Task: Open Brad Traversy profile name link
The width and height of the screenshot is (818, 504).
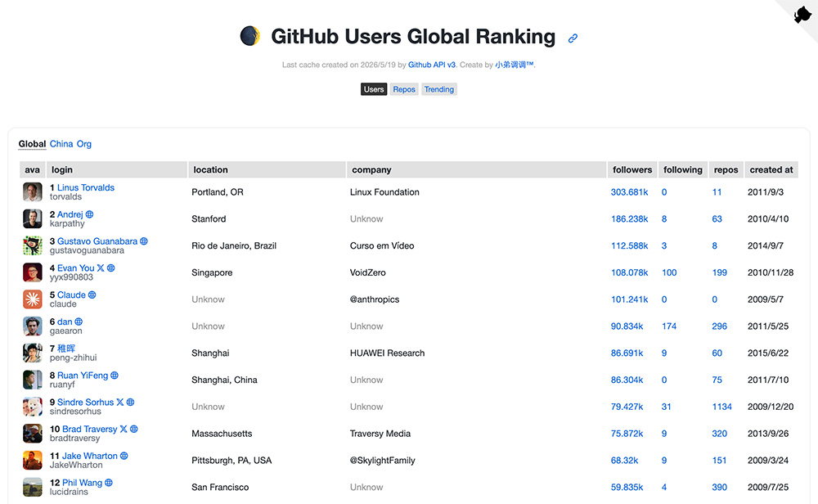Action: coord(90,429)
